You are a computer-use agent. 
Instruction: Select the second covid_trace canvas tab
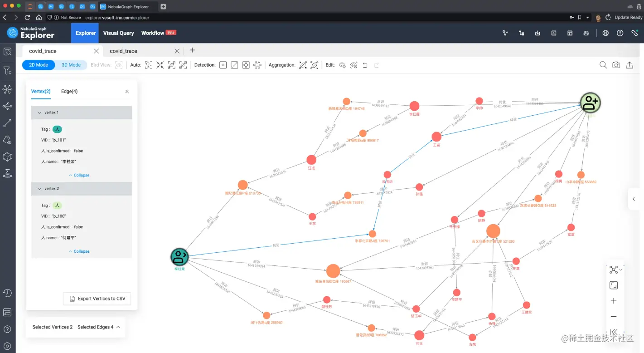[x=123, y=51]
